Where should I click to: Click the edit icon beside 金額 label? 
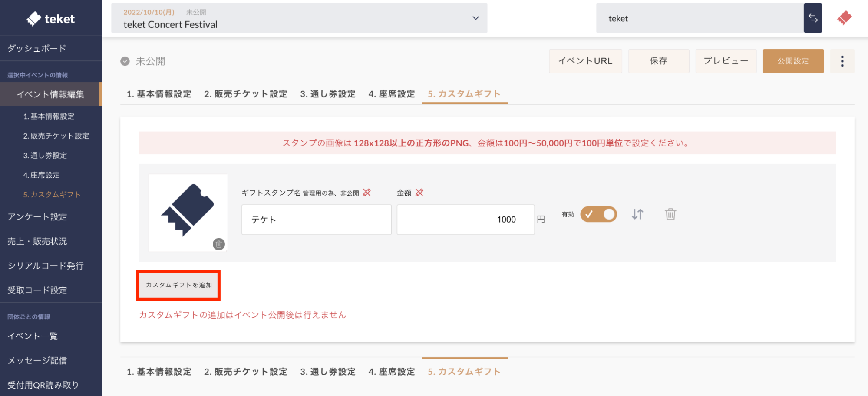pos(419,193)
